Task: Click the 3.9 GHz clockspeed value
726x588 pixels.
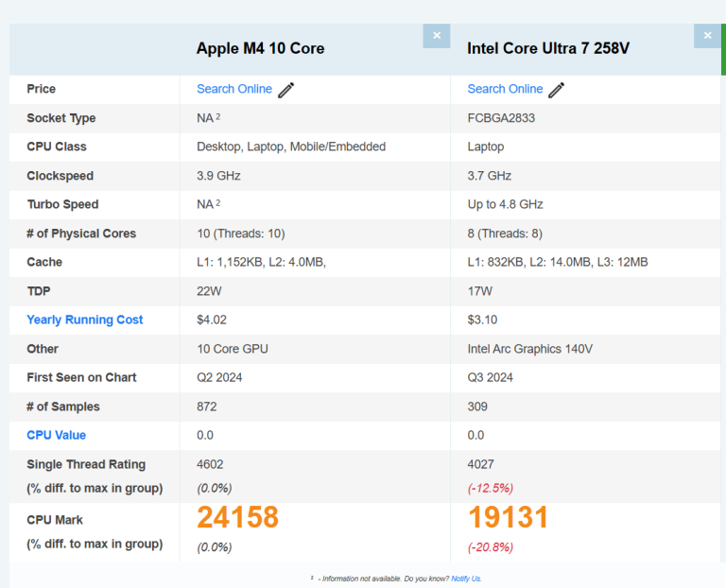Action: [x=218, y=176]
